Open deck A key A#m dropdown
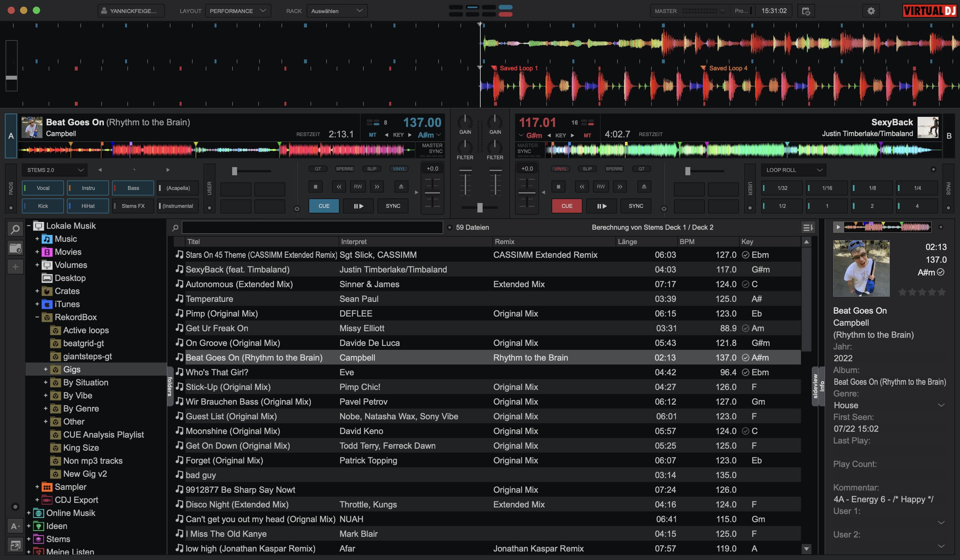This screenshot has height=560, width=960. [x=430, y=135]
